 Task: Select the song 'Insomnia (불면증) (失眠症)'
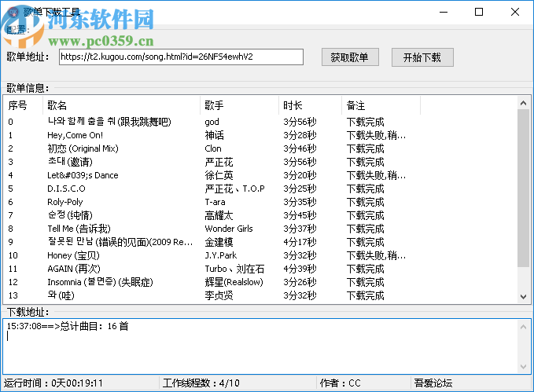pos(100,282)
